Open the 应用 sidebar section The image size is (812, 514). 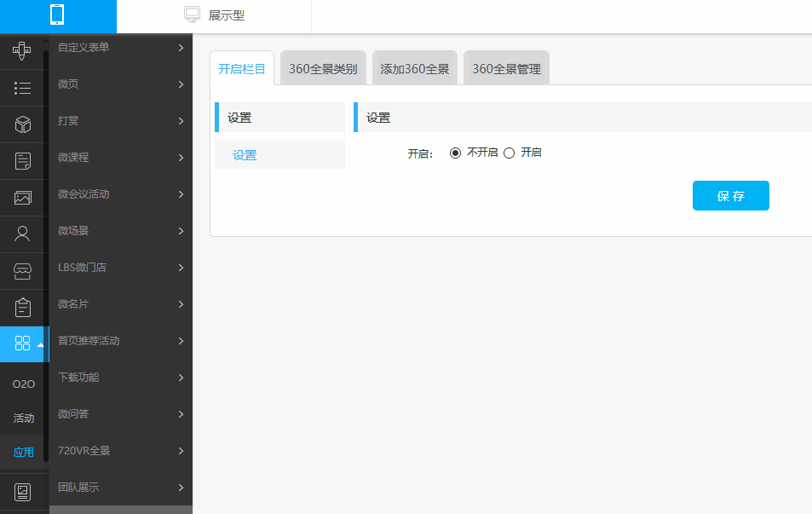pyautogui.click(x=24, y=452)
